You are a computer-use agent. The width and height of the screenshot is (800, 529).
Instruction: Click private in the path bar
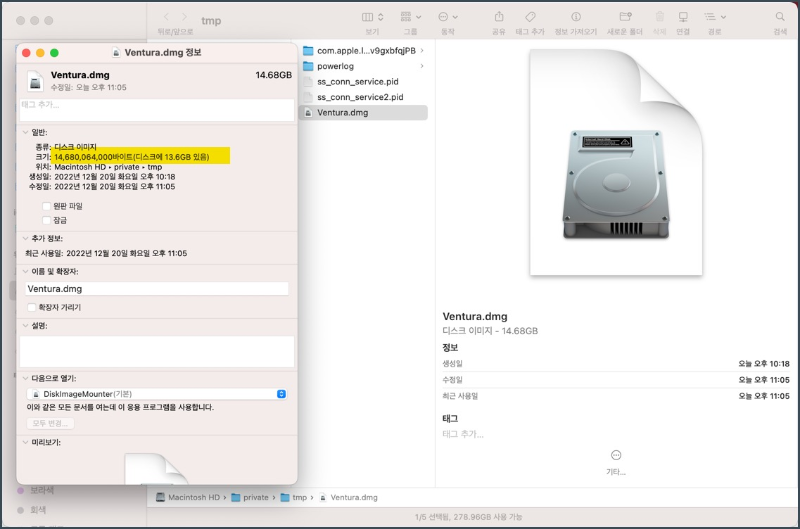pyautogui.click(x=250, y=497)
